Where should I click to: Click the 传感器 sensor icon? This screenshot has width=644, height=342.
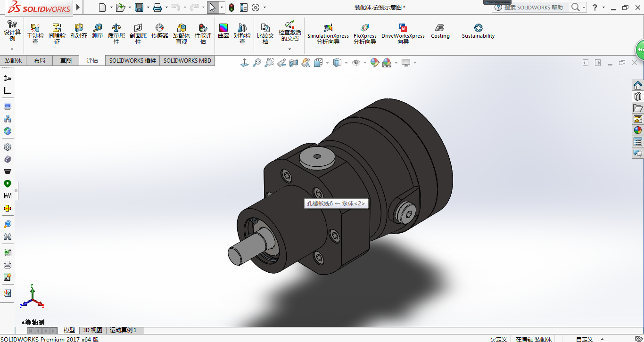[x=160, y=32]
